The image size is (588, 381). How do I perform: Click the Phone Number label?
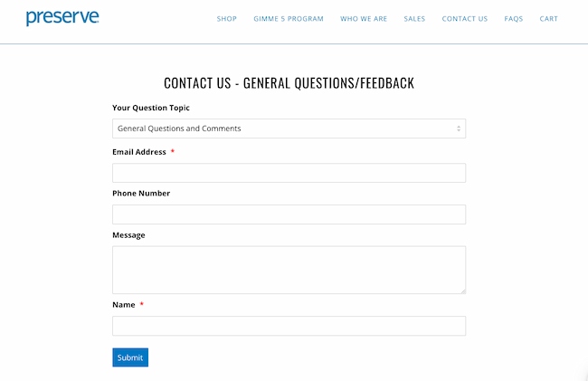click(x=141, y=193)
